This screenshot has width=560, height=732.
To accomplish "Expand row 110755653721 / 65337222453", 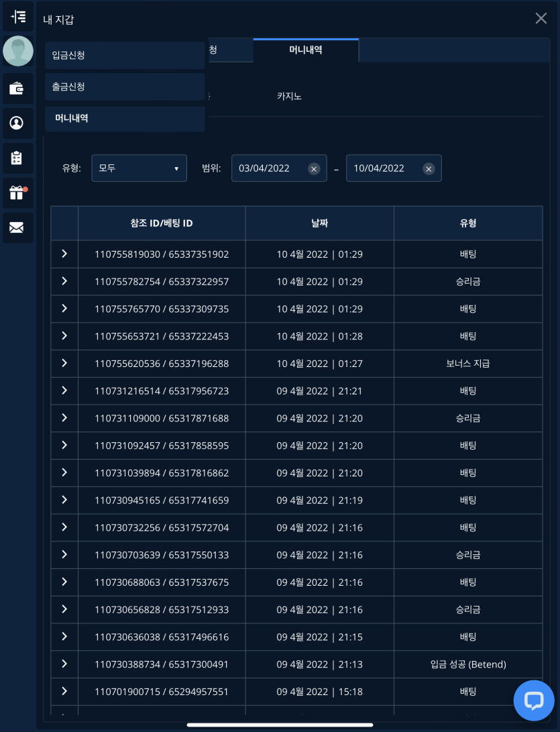I will [64, 335].
